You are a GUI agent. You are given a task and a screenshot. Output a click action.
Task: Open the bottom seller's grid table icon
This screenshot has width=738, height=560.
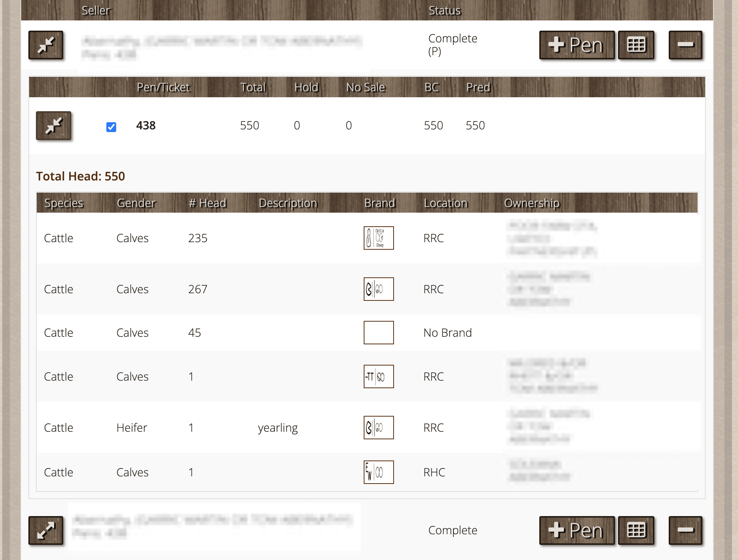click(x=636, y=530)
